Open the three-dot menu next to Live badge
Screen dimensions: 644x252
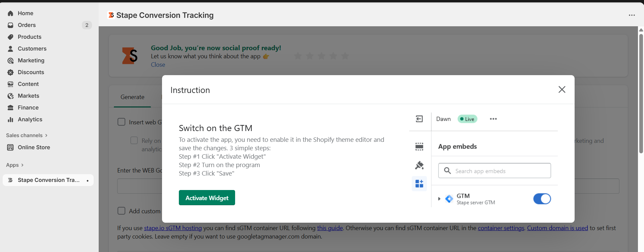coord(493,119)
